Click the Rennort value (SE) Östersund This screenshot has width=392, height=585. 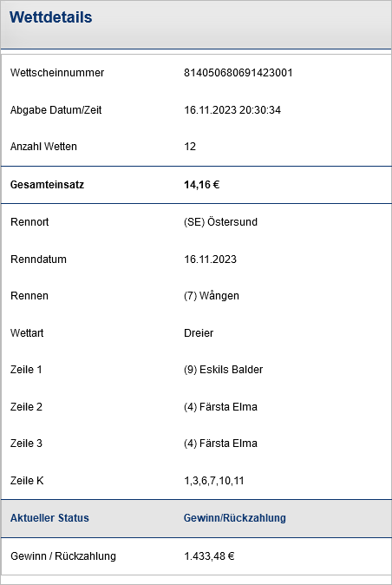[220, 222]
